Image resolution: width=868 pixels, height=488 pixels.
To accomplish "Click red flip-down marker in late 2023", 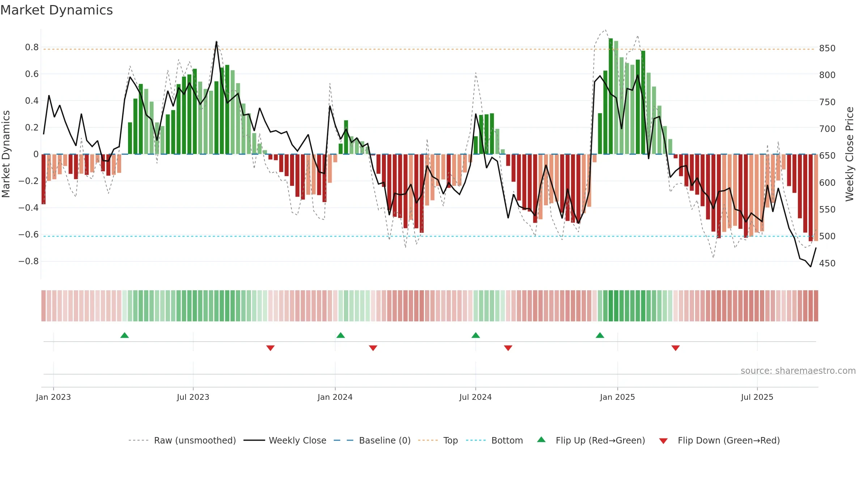I will point(271,348).
